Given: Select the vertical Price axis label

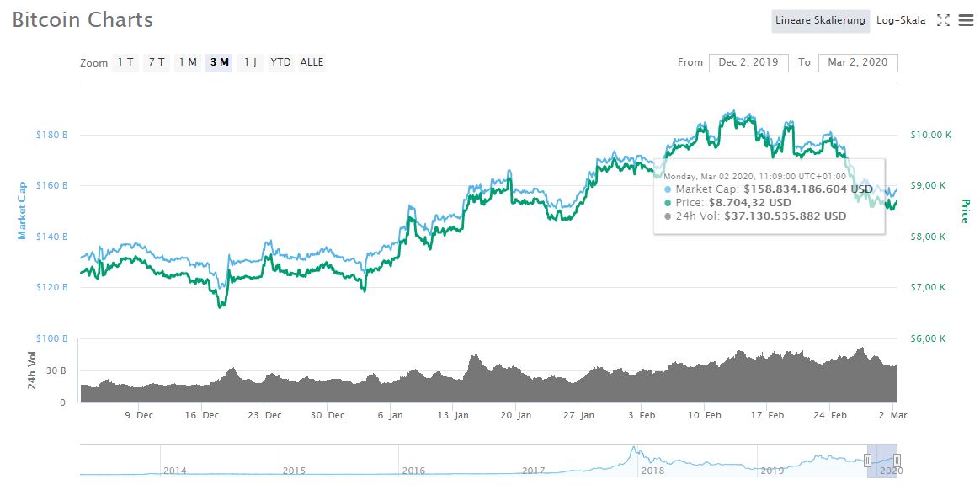Looking at the screenshot, I should pos(963,210).
